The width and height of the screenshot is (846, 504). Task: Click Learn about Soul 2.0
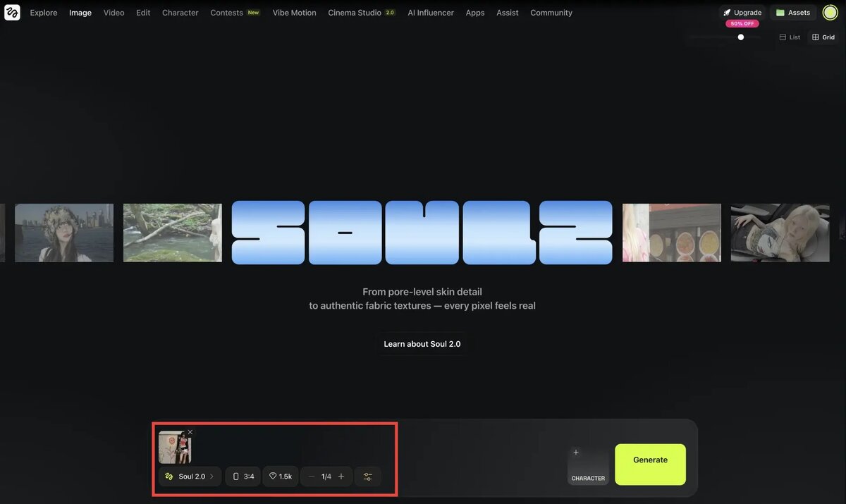tap(422, 344)
